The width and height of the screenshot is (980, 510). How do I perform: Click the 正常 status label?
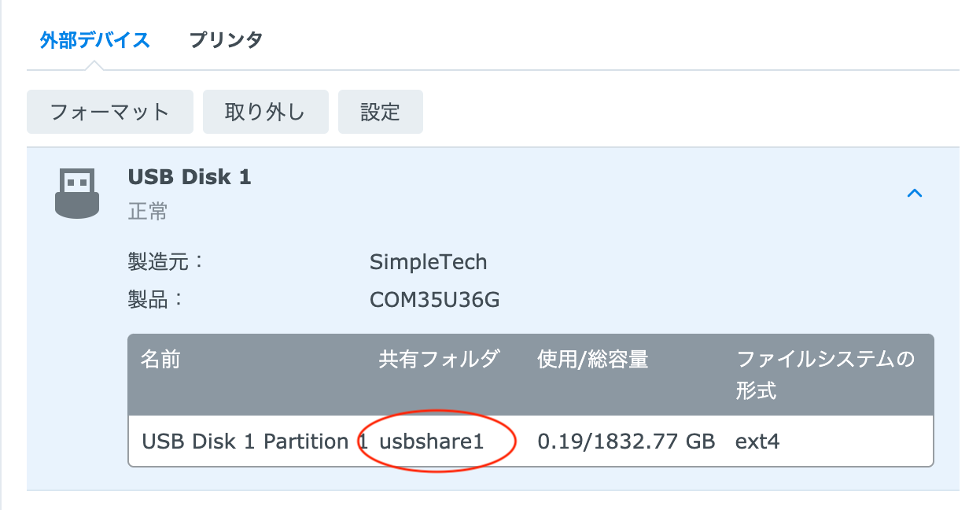148,212
